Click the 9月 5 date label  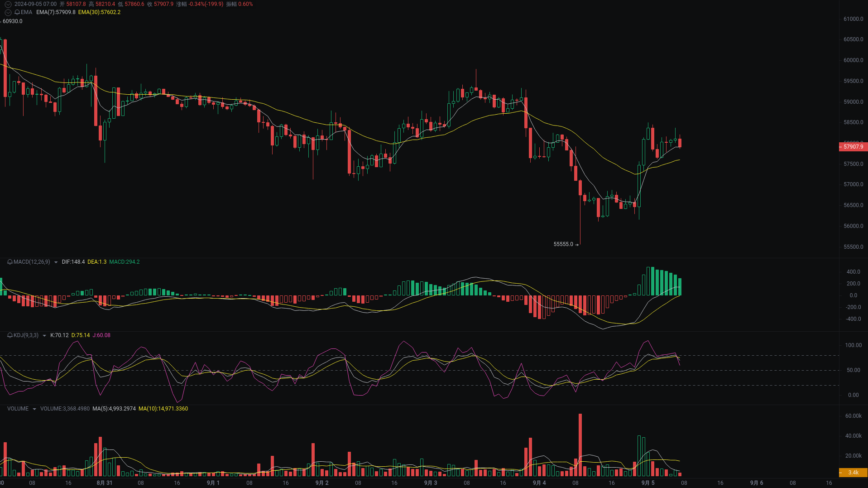[648, 483]
